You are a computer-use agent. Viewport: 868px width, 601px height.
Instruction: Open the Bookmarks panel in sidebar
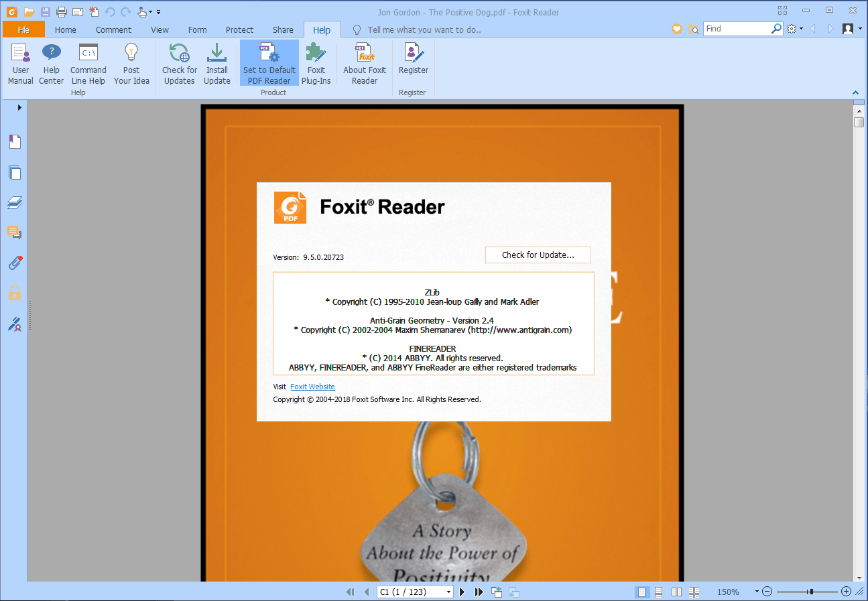click(15, 141)
